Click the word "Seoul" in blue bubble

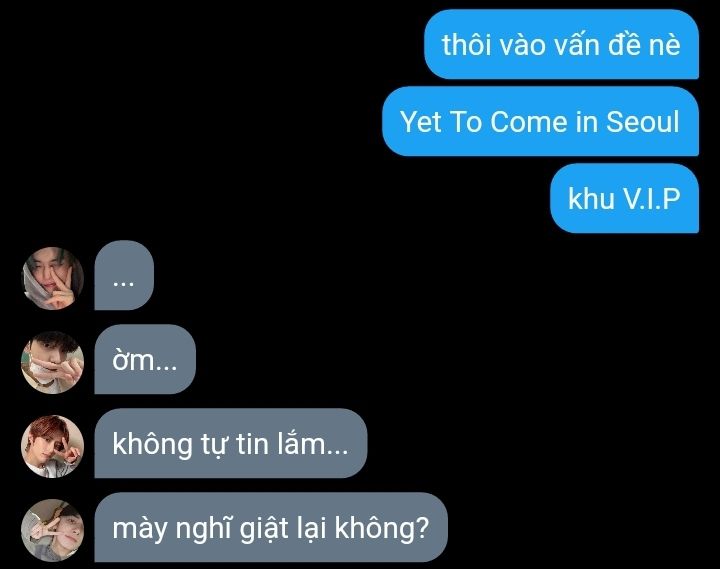point(642,122)
